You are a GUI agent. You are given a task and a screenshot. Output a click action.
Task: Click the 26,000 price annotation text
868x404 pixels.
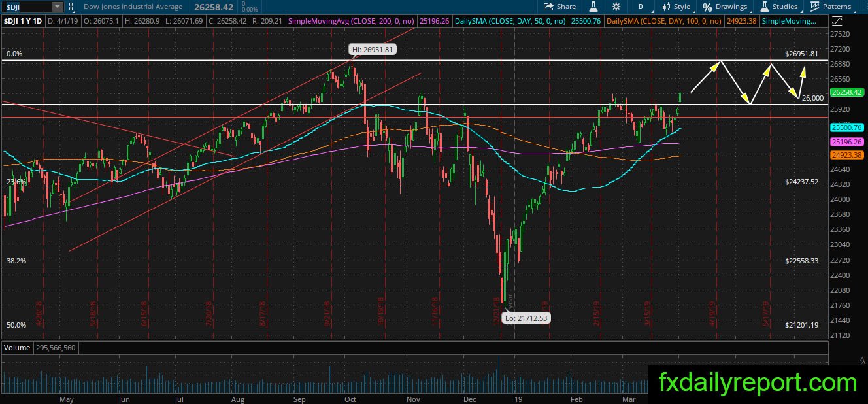812,97
